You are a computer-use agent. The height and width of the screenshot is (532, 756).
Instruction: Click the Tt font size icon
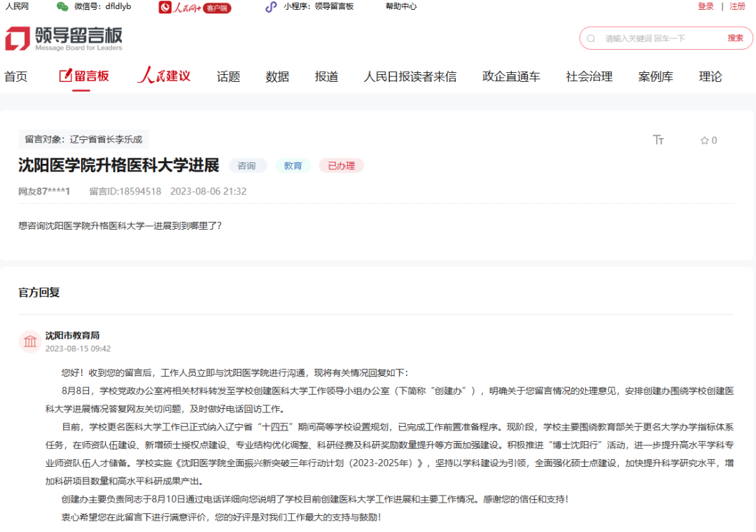[658, 140]
